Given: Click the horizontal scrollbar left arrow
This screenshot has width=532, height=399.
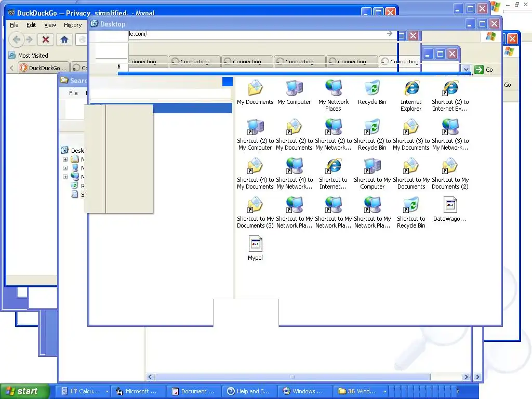Looking at the screenshot, I should coord(150,377).
